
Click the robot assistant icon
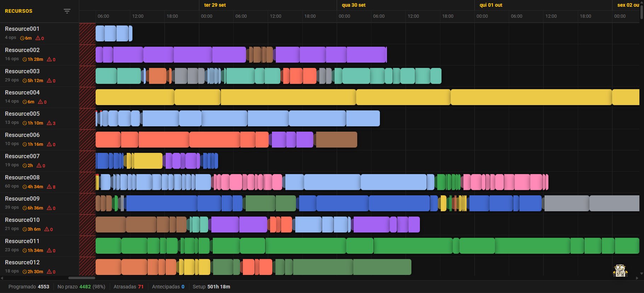pos(620,271)
